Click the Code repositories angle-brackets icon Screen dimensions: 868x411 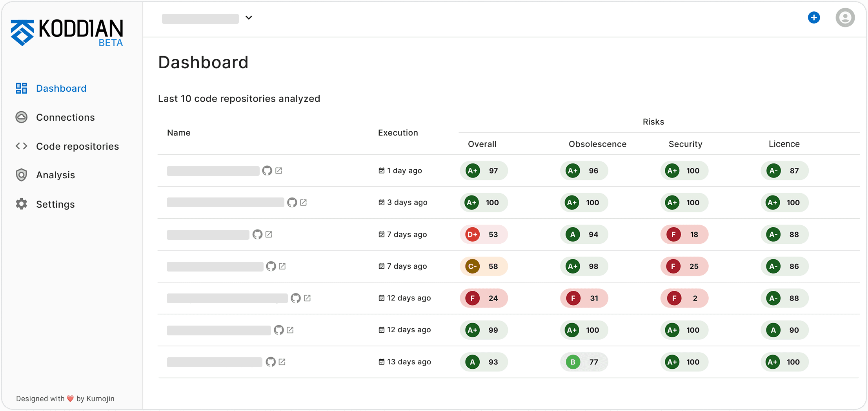tap(22, 146)
